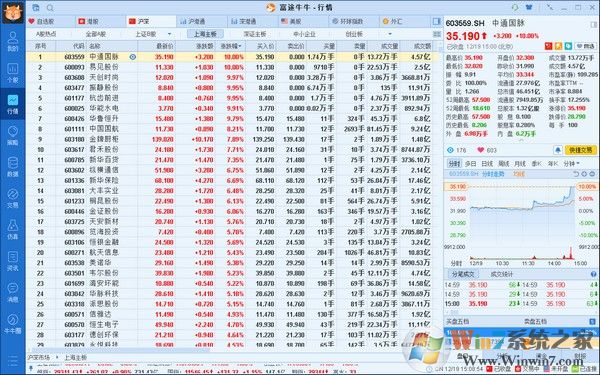
Task: Click the bell price alert icon
Action: tap(558, 150)
